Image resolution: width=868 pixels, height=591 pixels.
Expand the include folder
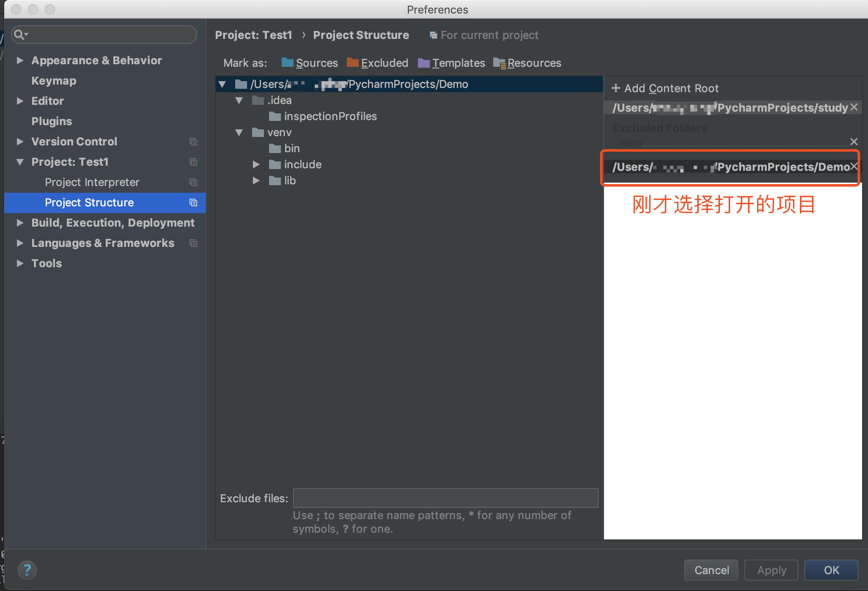coord(256,164)
